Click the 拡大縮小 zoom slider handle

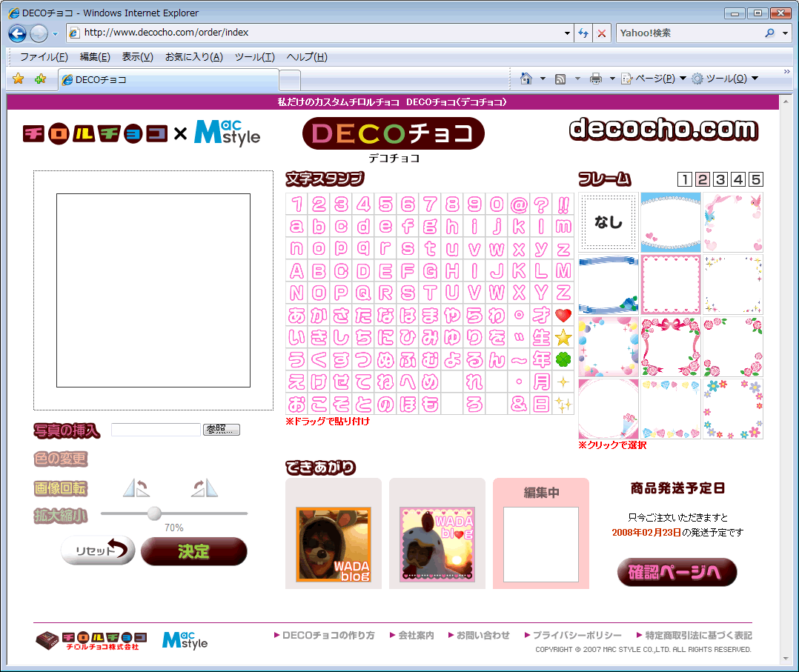point(154,513)
